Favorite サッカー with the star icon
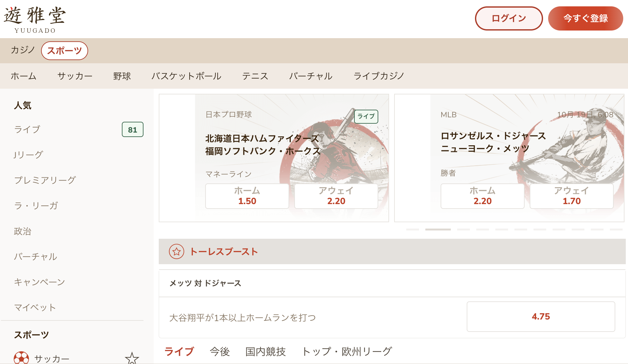This screenshot has width=628, height=364. click(x=132, y=358)
